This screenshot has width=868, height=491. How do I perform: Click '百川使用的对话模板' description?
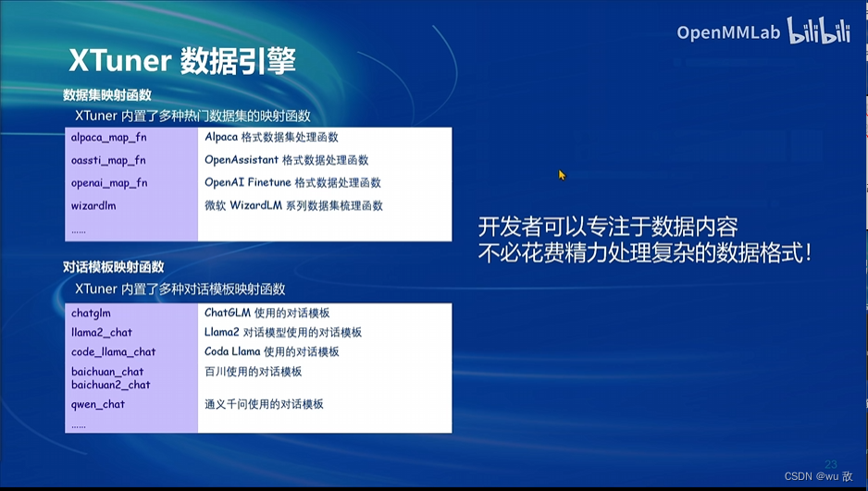[x=253, y=372]
